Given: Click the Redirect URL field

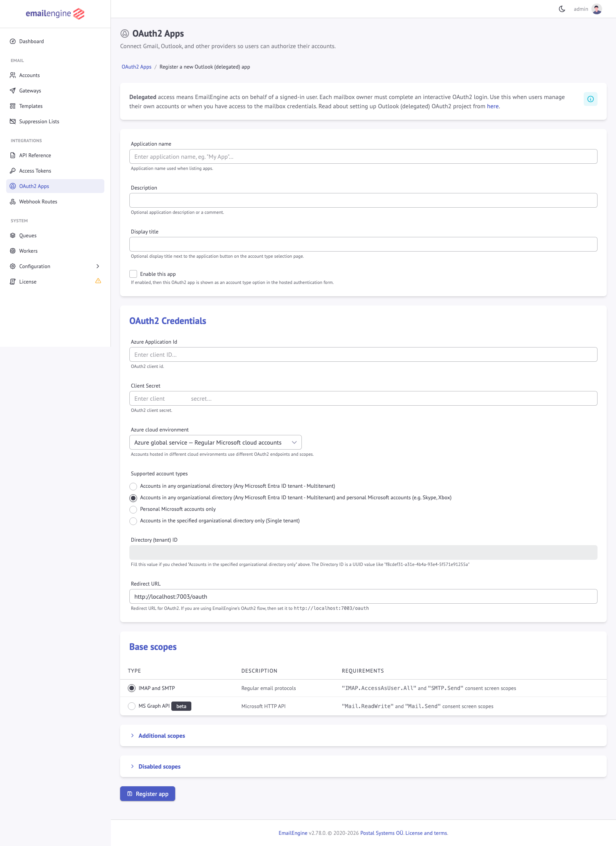Looking at the screenshot, I should pos(363,596).
